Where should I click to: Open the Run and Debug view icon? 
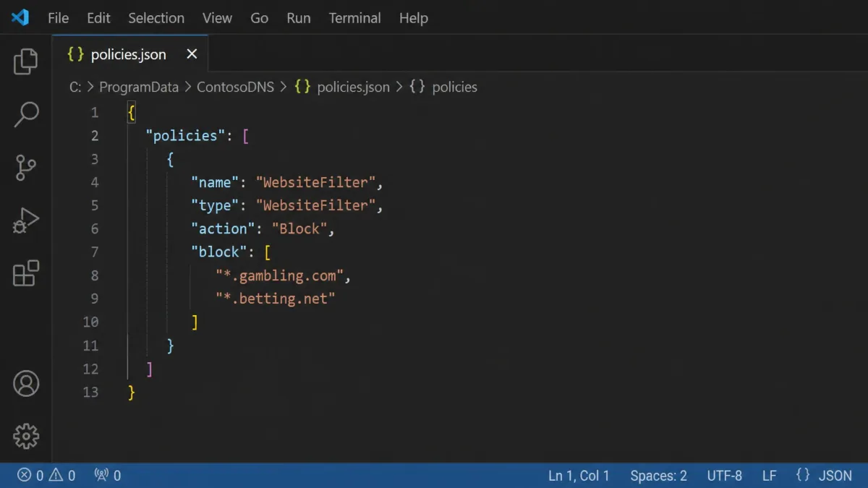pos(26,221)
